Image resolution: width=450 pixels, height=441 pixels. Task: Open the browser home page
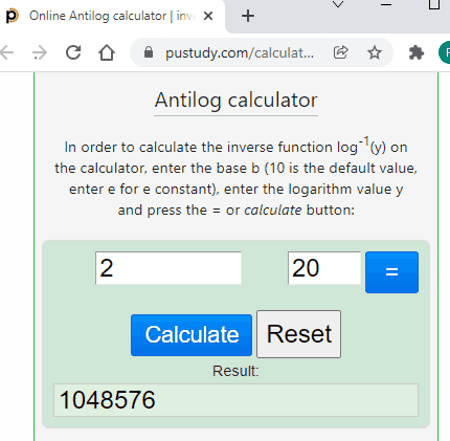(x=107, y=52)
